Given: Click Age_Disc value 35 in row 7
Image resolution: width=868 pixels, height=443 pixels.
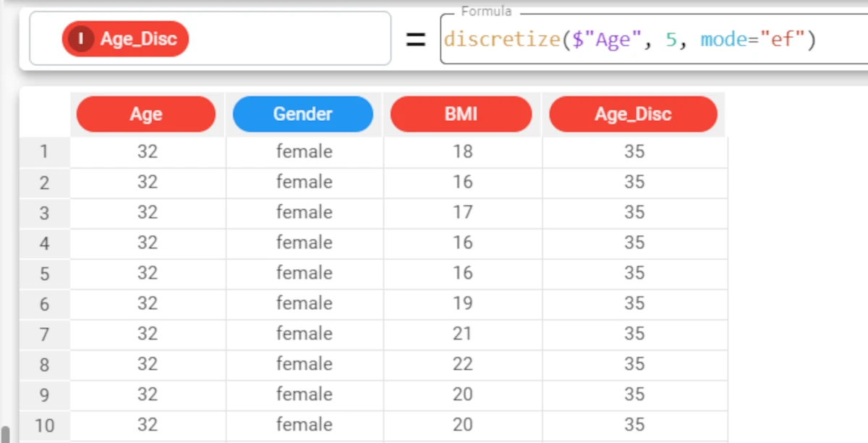Looking at the screenshot, I should click(634, 334).
